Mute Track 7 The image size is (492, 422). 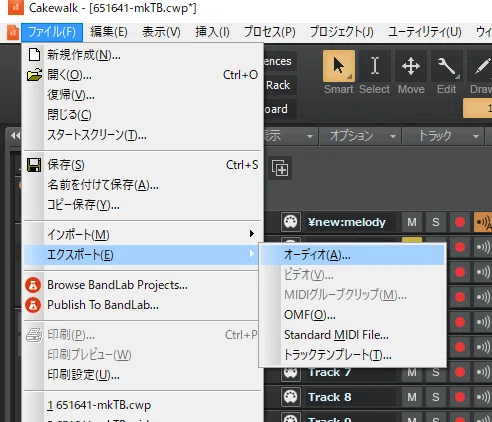pyautogui.click(x=412, y=373)
